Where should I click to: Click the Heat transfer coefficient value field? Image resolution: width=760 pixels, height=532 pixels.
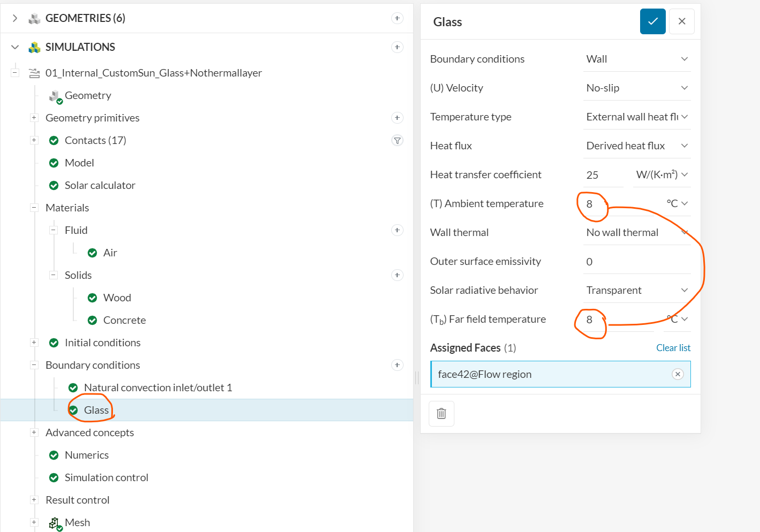point(603,175)
